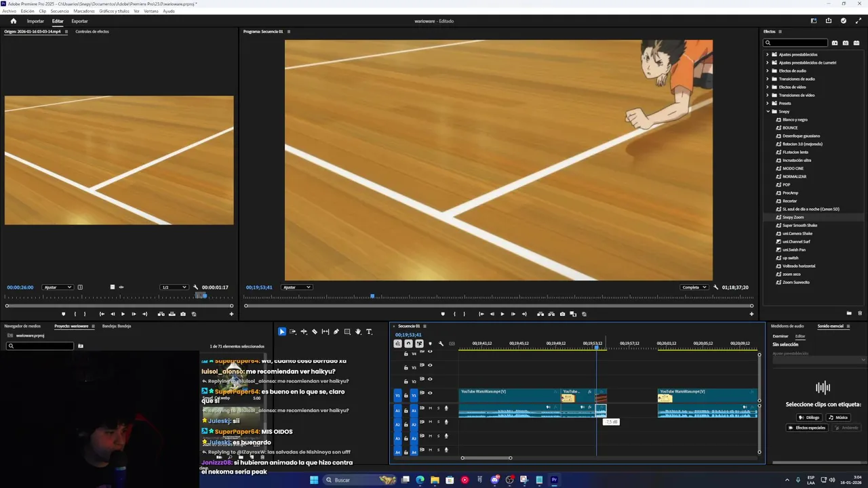Viewport: 868px width, 488px height.
Task: Open Completa playback resolution dropdown
Action: click(x=694, y=287)
